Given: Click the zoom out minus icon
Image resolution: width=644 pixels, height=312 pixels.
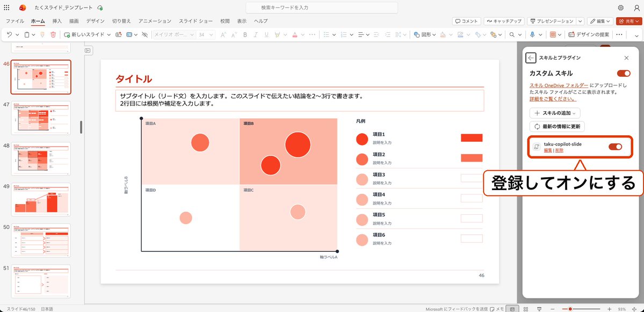Looking at the screenshot, I should tap(553, 309).
